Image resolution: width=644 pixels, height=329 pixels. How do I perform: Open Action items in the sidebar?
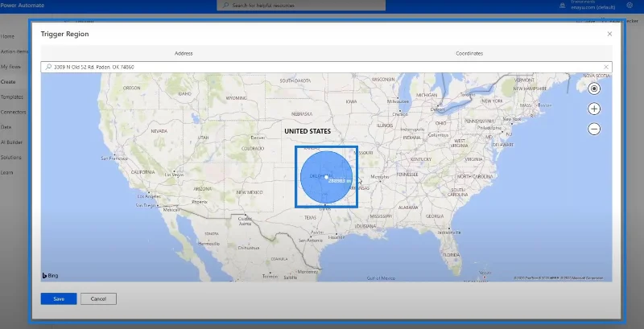point(14,51)
